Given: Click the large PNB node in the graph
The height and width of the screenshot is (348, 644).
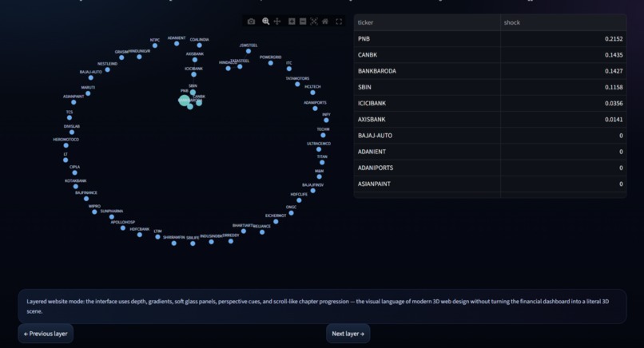Looking at the screenshot, I should click(x=184, y=100).
